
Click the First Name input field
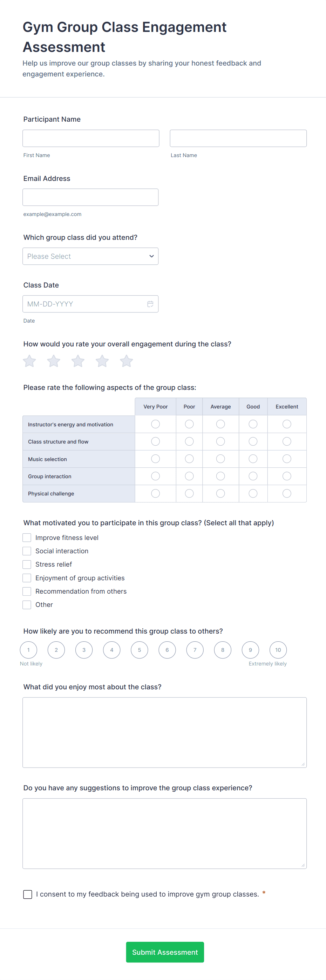click(x=91, y=138)
